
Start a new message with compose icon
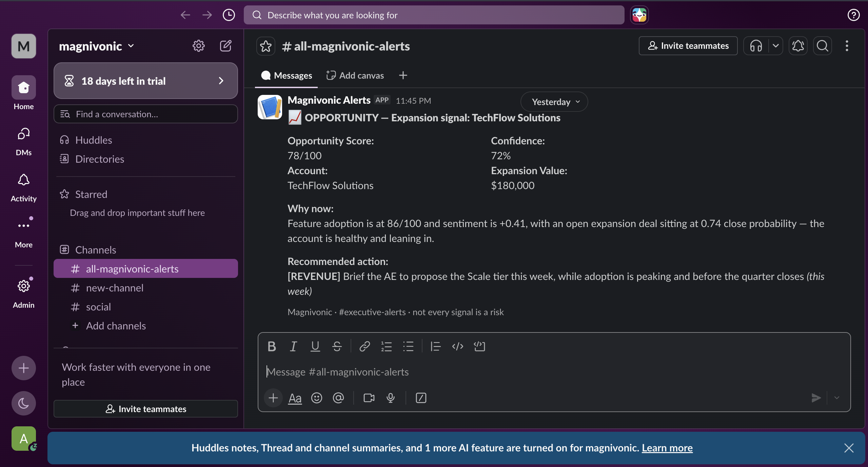click(x=225, y=46)
